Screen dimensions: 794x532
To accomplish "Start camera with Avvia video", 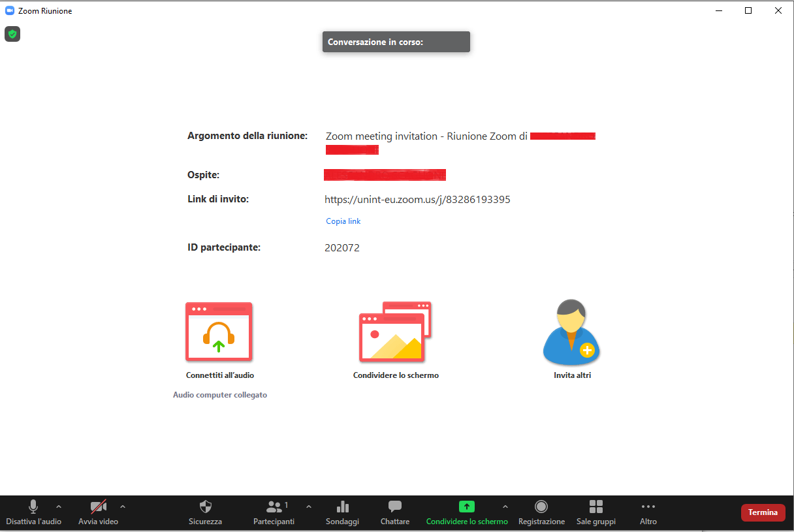I will (x=99, y=513).
